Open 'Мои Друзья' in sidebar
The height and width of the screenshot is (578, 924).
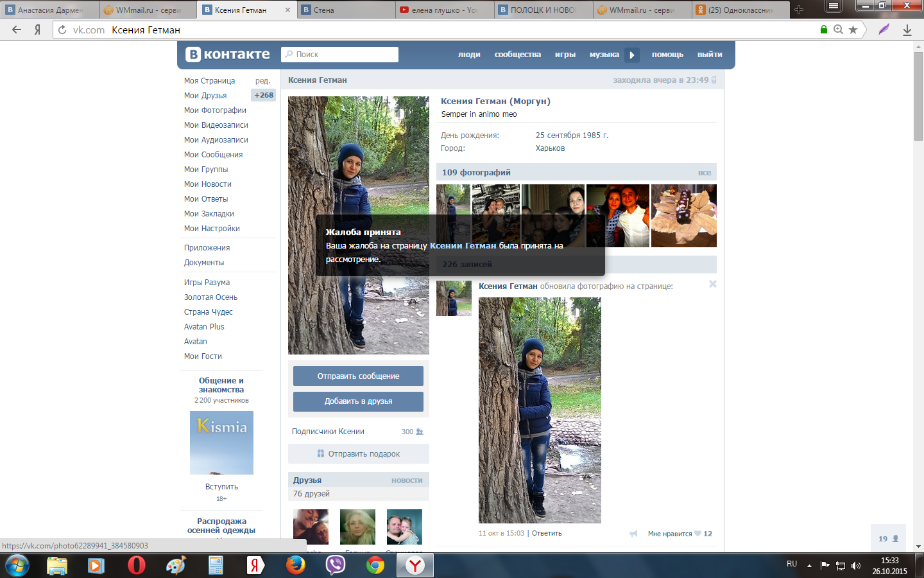click(205, 96)
